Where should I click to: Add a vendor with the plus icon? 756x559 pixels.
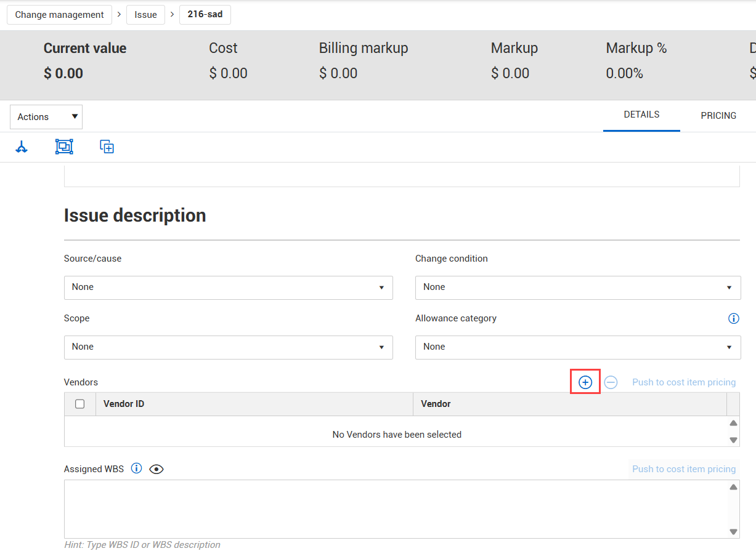(x=585, y=382)
